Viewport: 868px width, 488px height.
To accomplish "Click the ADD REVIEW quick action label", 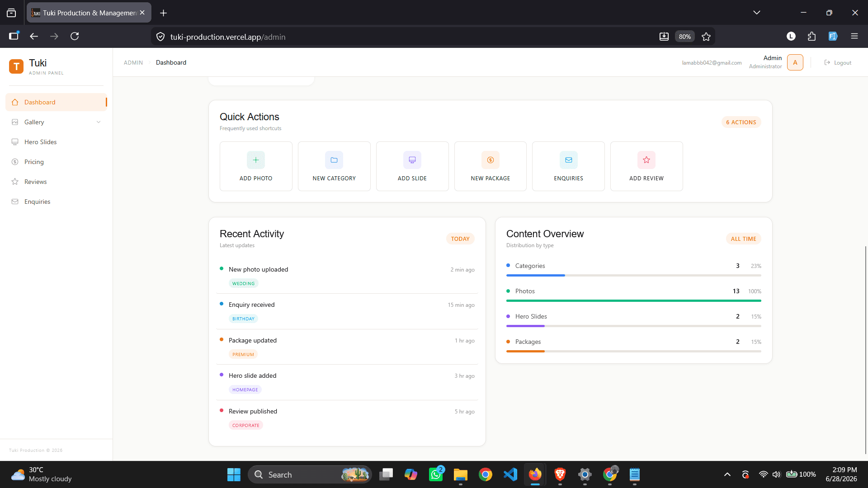I will 646,178.
